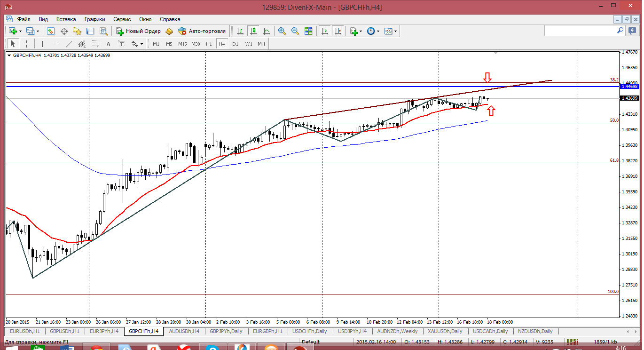Image resolution: width=644 pixels, height=350 pixels.
Task: Select the Text tool (letter A)
Action: pyautogui.click(x=108, y=44)
